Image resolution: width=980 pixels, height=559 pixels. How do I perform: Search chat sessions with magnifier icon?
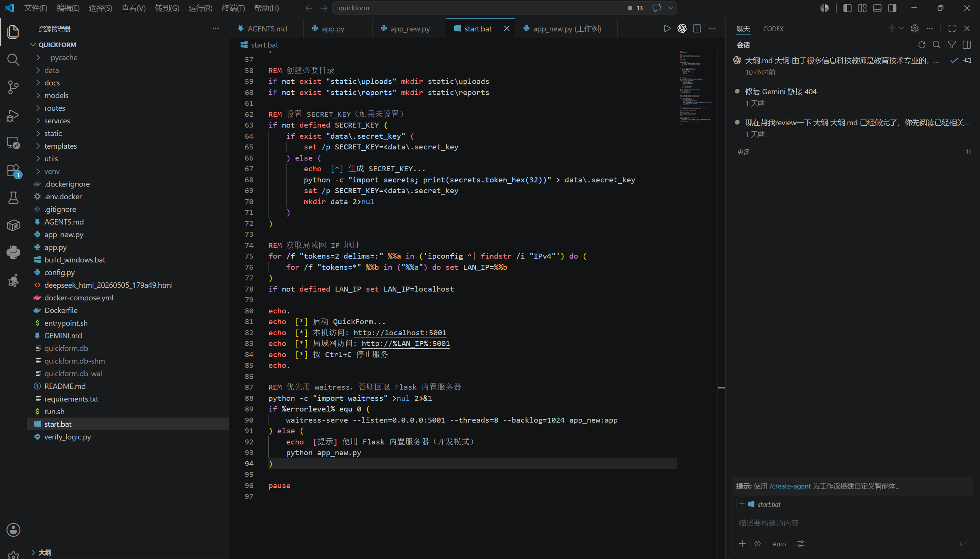point(937,45)
